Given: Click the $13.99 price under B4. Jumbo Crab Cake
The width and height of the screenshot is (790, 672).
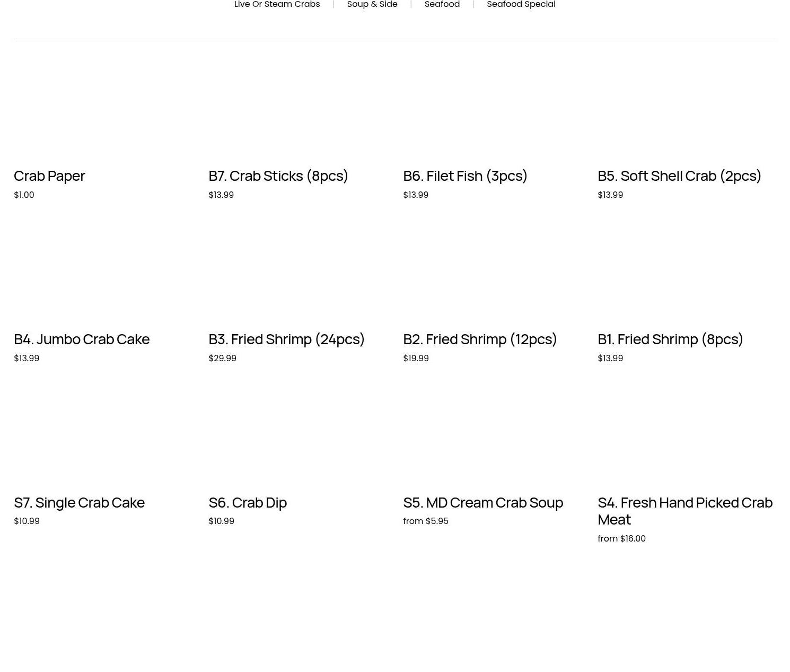Looking at the screenshot, I should coord(27,358).
